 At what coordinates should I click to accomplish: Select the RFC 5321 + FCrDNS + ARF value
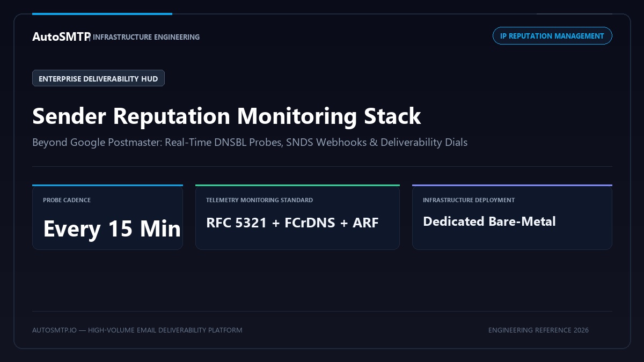point(292,222)
